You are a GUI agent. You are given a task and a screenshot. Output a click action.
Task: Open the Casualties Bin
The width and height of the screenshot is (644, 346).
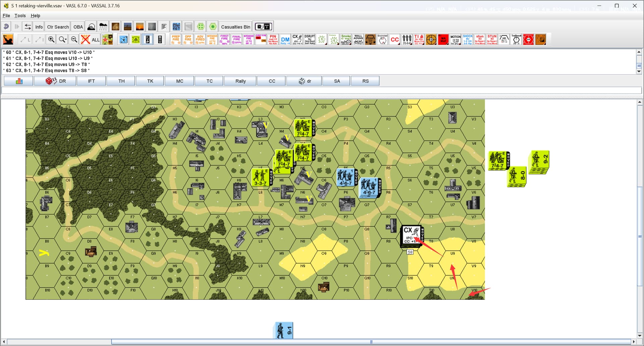click(235, 27)
